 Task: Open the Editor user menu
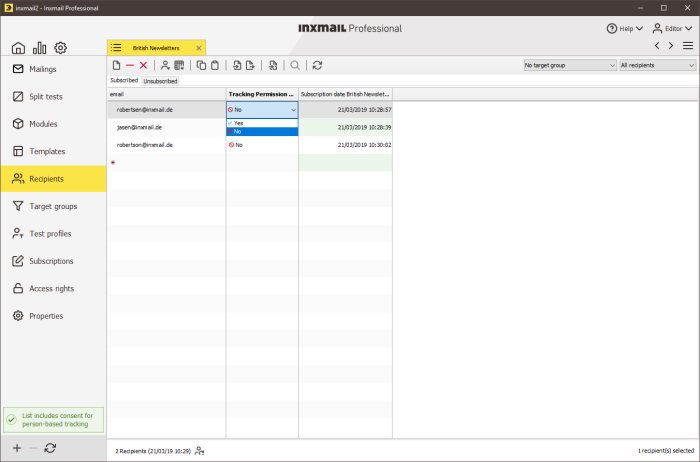(x=672, y=29)
